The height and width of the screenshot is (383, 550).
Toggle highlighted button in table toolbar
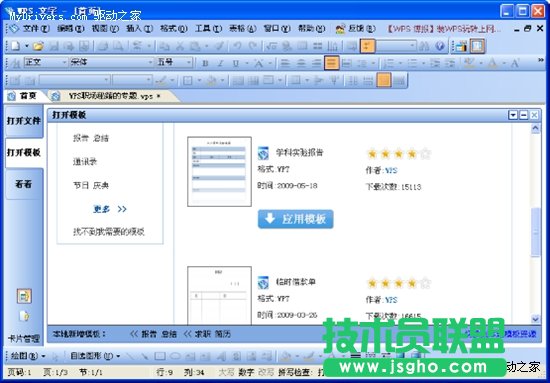click(384, 80)
